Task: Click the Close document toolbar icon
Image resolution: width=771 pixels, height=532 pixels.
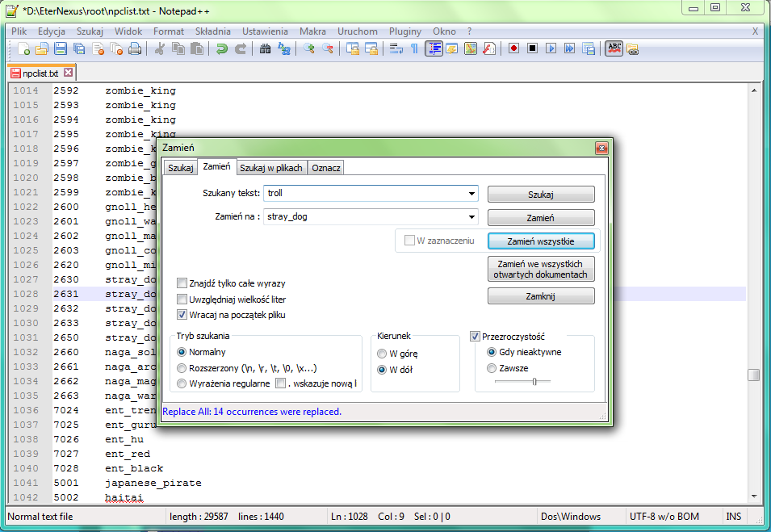Action: [98, 48]
